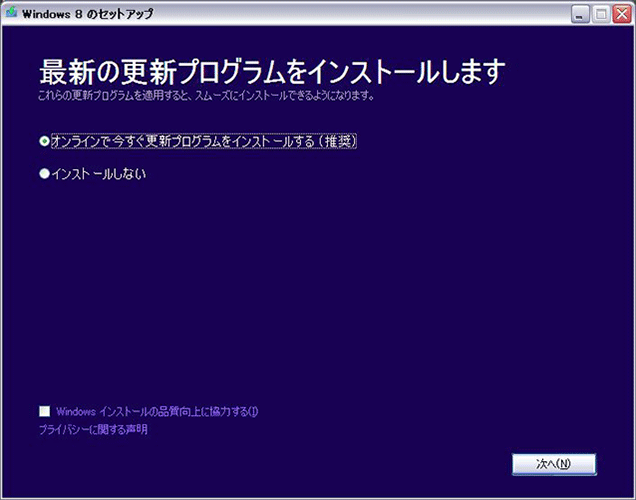The image size is (636, 500).
Task: Close the Windows 8 setup window
Action: click(622, 15)
